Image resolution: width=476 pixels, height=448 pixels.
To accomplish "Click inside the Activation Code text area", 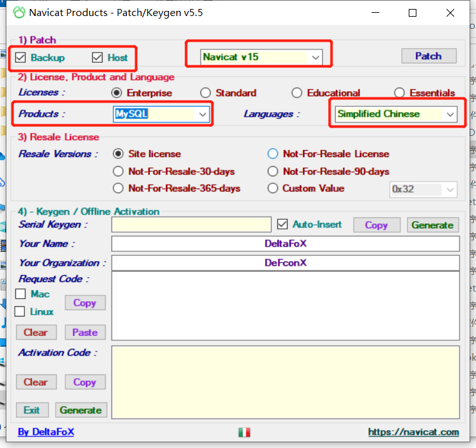I will [285, 383].
